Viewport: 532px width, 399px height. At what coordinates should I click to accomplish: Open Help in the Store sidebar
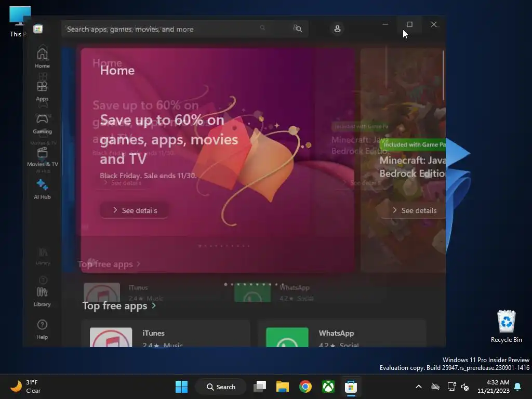click(x=42, y=329)
